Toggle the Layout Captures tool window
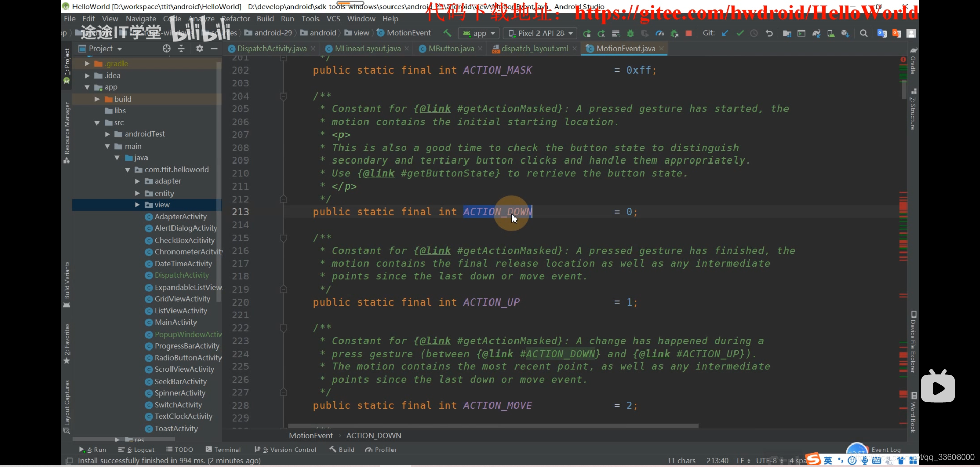Screen dimensions: 980x467 coord(66,407)
